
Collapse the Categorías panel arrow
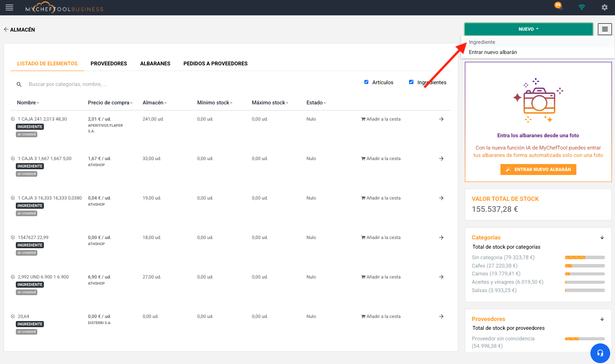pyautogui.click(x=602, y=238)
